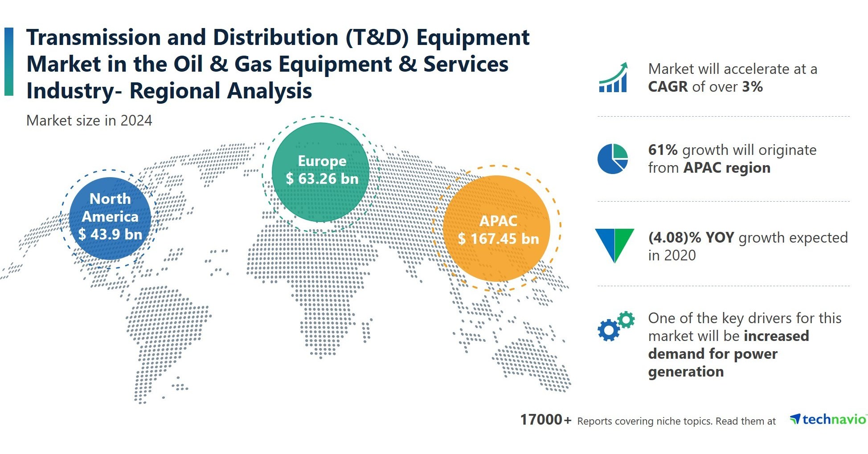Open the Market size in 2024 section
868x454 pixels.
coord(89,120)
